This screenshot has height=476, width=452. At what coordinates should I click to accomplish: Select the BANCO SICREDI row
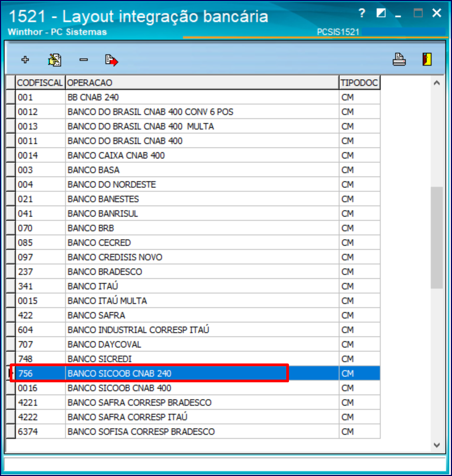click(198, 359)
